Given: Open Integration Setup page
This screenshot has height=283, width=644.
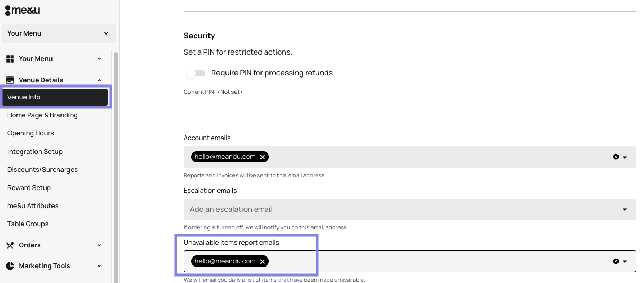Looking at the screenshot, I should tap(35, 152).
